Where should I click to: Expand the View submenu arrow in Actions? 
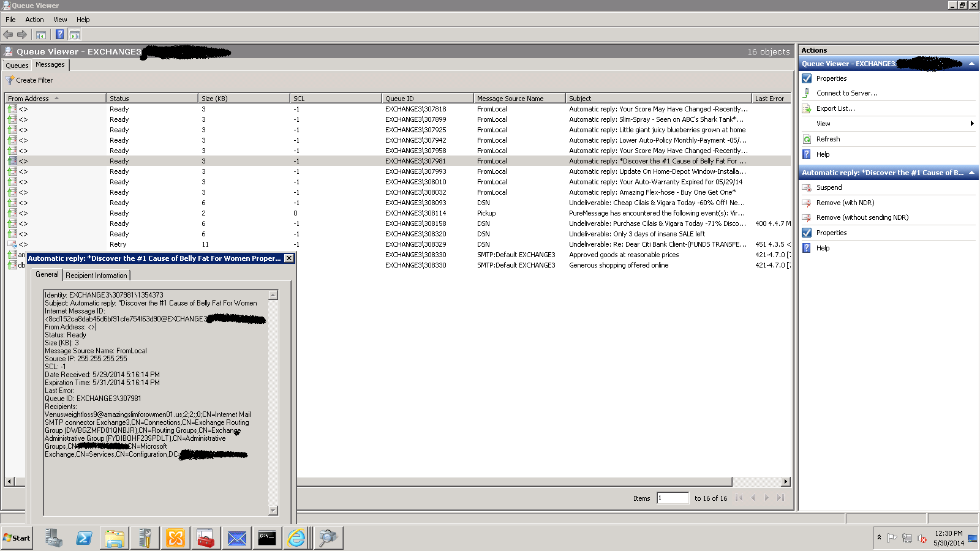[x=972, y=124]
